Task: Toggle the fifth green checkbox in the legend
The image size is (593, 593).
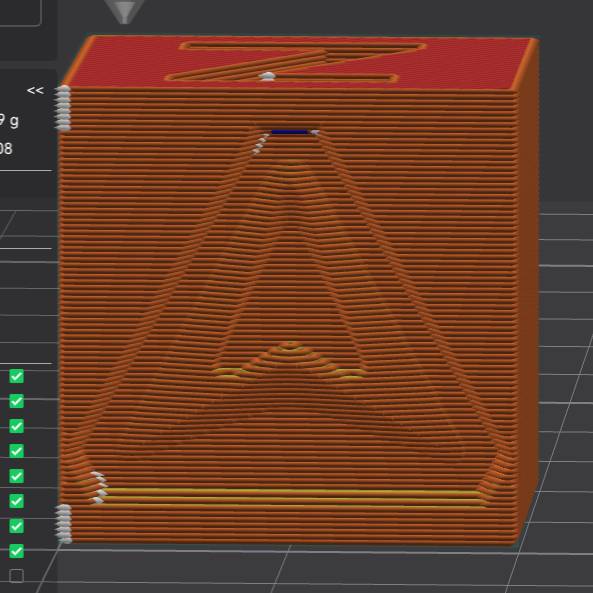Action: click(x=16, y=476)
